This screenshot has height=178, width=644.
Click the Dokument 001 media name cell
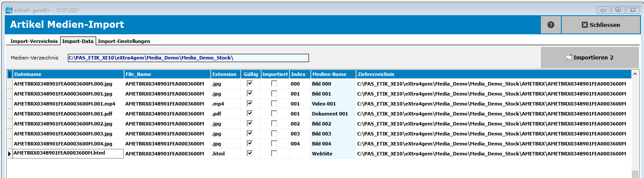[x=333, y=113]
